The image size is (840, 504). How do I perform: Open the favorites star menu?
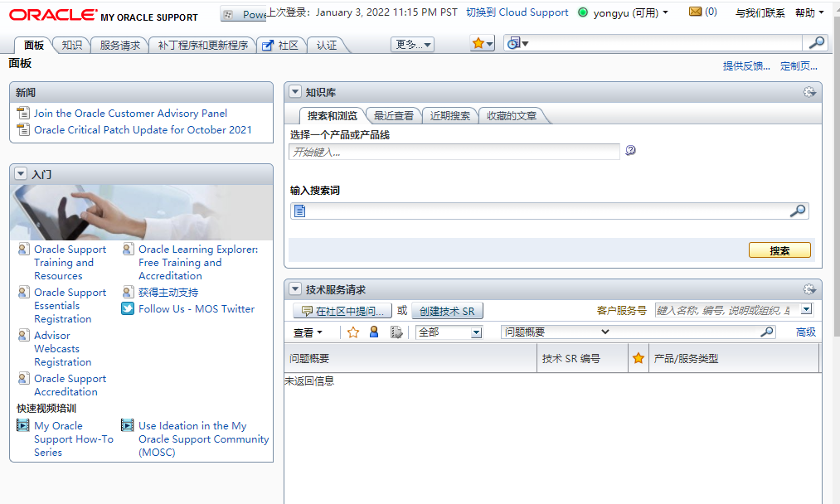[x=482, y=44]
